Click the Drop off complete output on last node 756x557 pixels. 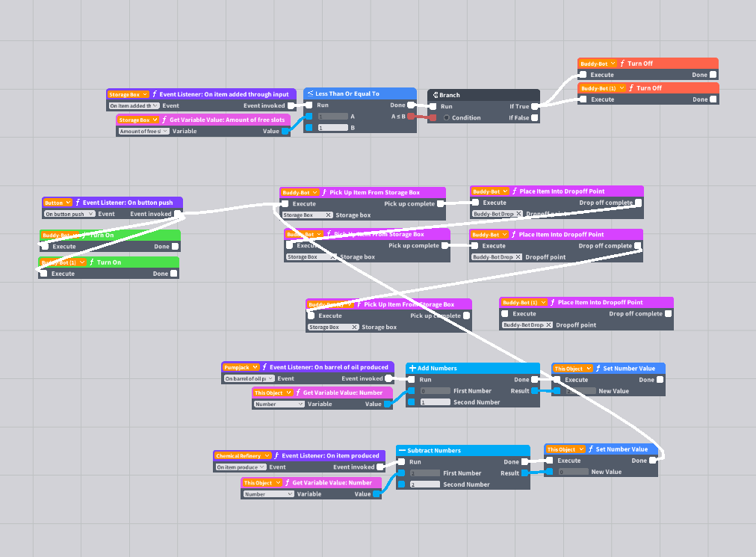coord(668,314)
